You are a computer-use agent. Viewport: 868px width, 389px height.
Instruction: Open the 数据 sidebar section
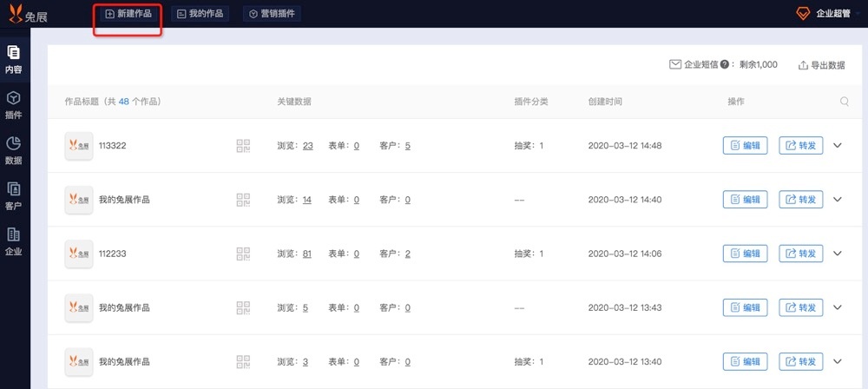tap(13, 151)
